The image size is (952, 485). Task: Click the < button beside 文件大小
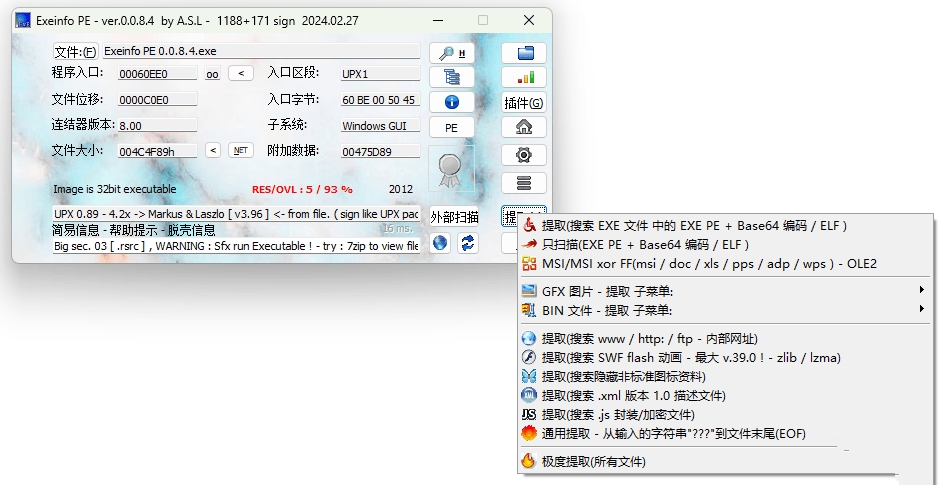(212, 151)
